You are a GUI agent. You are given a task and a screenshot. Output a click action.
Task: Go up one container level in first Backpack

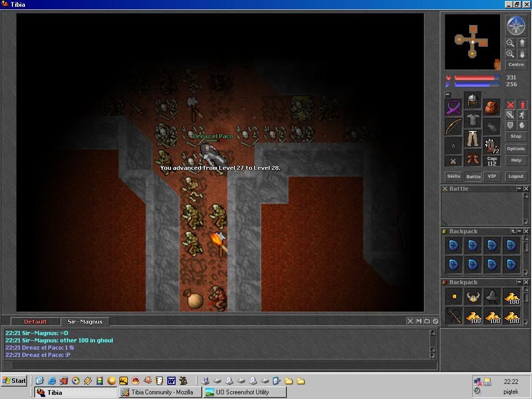pos(513,231)
